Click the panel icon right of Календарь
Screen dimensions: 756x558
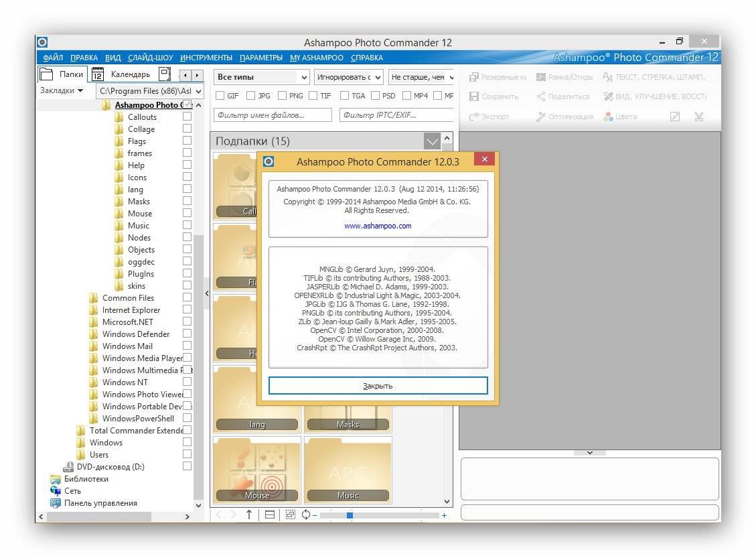coord(165,74)
